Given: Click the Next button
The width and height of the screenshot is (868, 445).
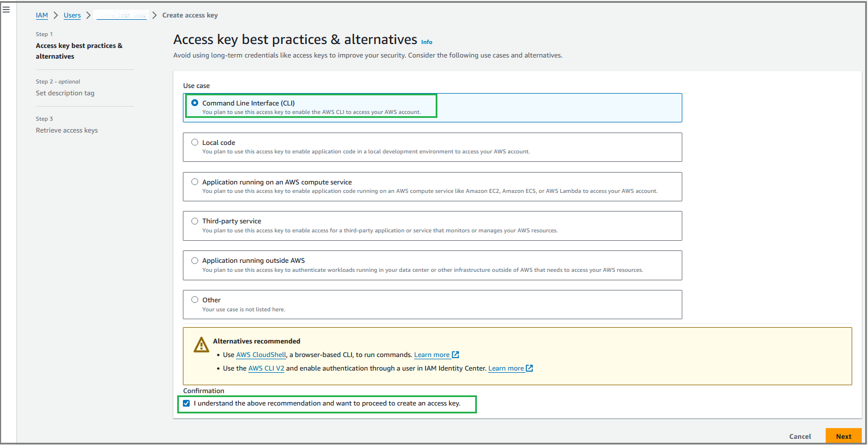Looking at the screenshot, I should (x=844, y=436).
